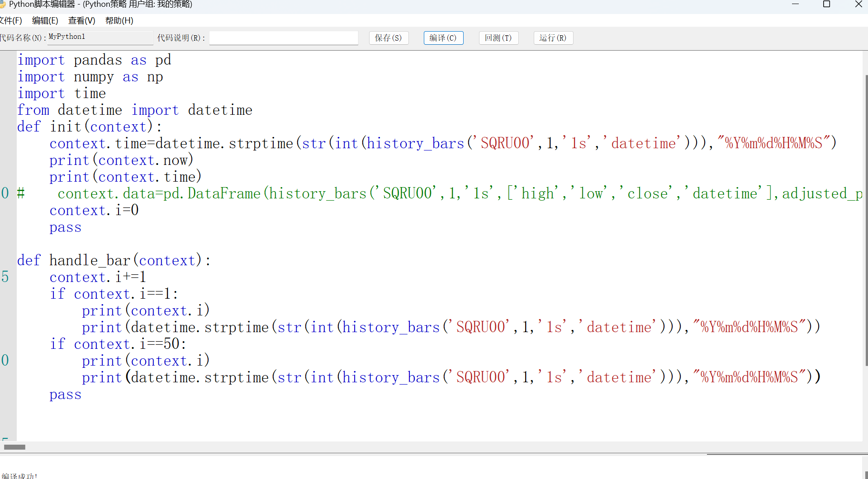868x479 pixels.
Task: Click the 编译成功! message in the output panel
Action: pos(19,476)
